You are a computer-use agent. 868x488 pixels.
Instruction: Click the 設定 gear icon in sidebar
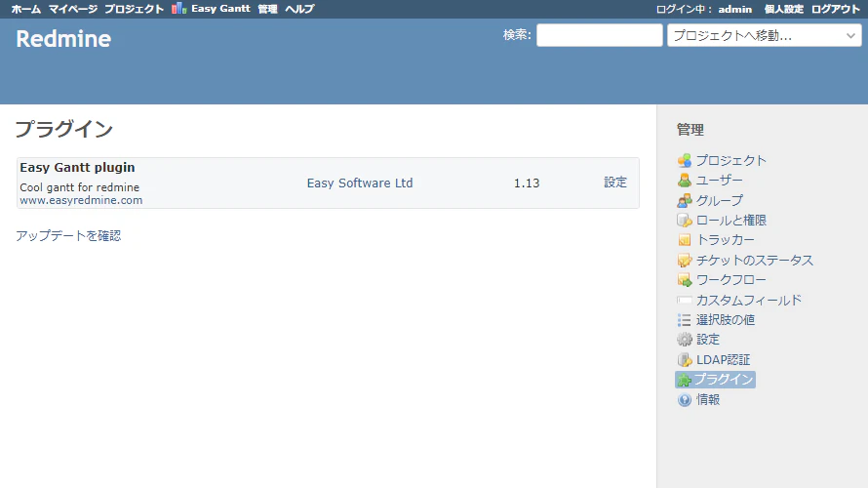pos(685,340)
